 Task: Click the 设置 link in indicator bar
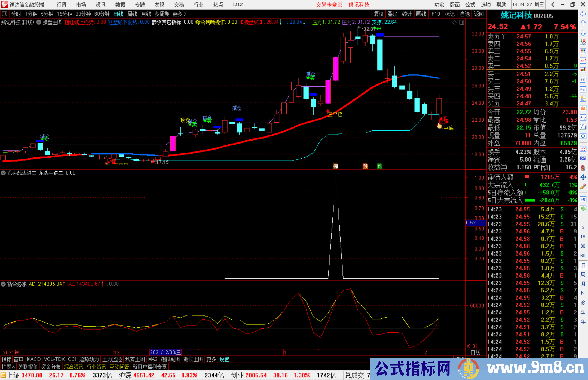pos(224,359)
